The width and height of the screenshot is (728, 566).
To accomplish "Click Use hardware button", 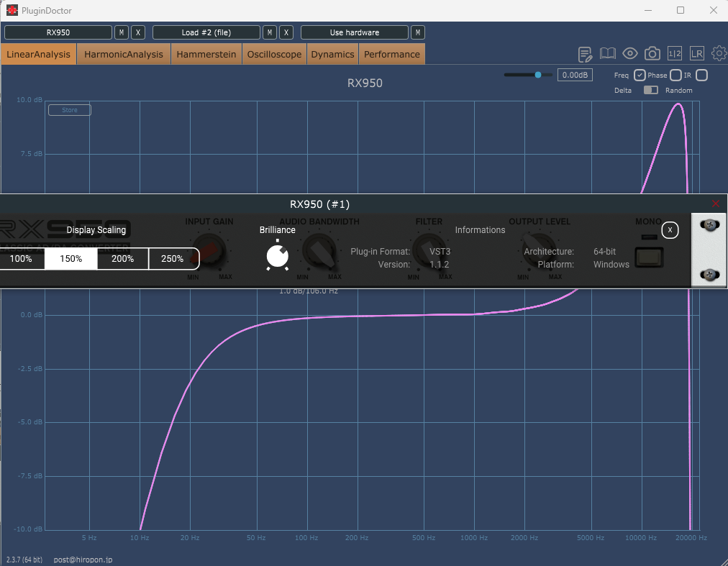I will pyautogui.click(x=355, y=32).
